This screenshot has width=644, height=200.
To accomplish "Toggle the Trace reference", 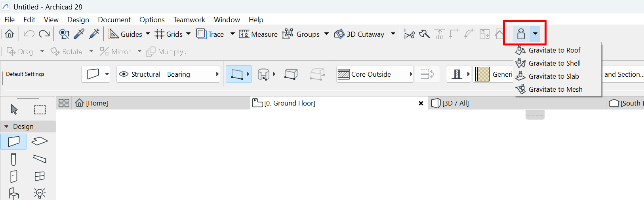I will 211,34.
